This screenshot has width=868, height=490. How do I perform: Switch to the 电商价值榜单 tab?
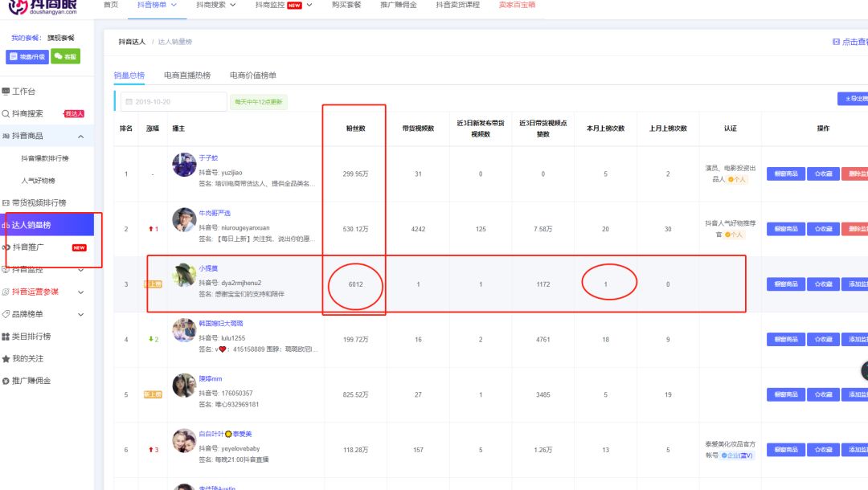tap(253, 76)
